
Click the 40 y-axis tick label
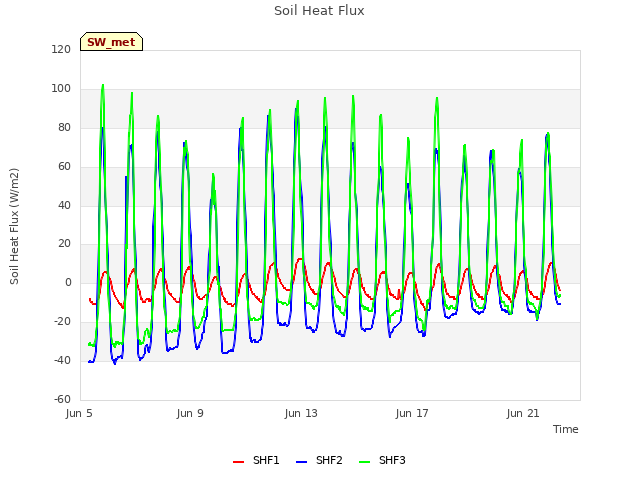click(x=64, y=205)
